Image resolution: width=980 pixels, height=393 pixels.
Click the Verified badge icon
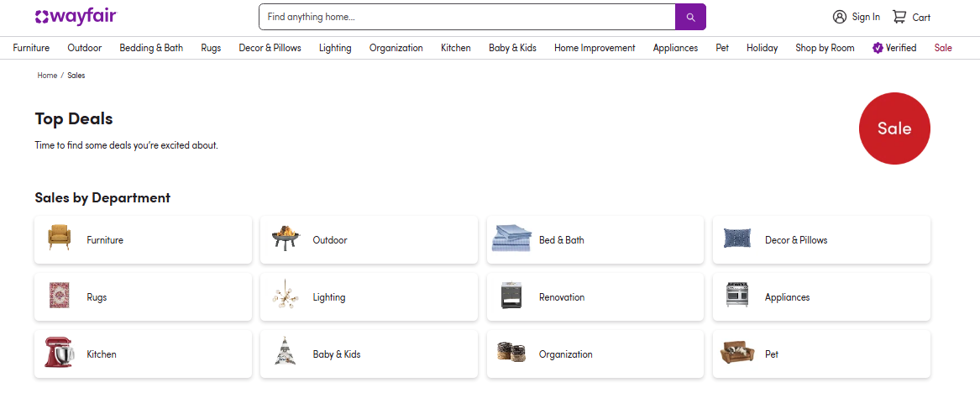[x=878, y=48]
